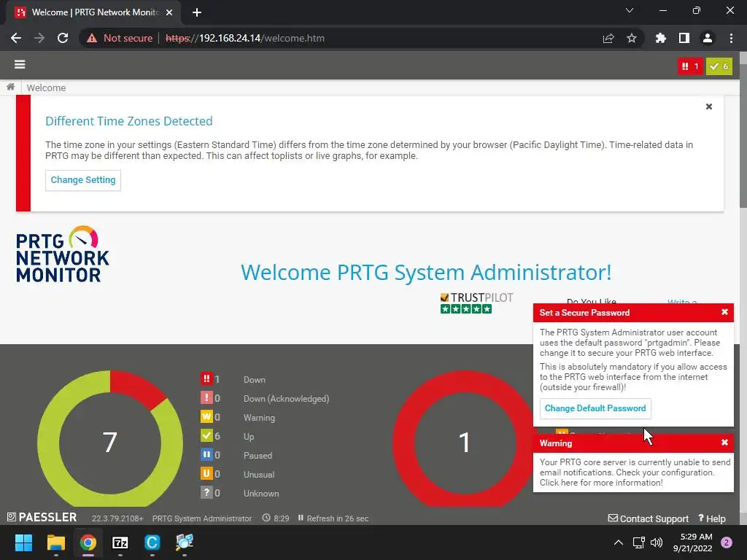Click the orange Unusual status icon
The height and width of the screenshot is (560, 747).
point(206,474)
